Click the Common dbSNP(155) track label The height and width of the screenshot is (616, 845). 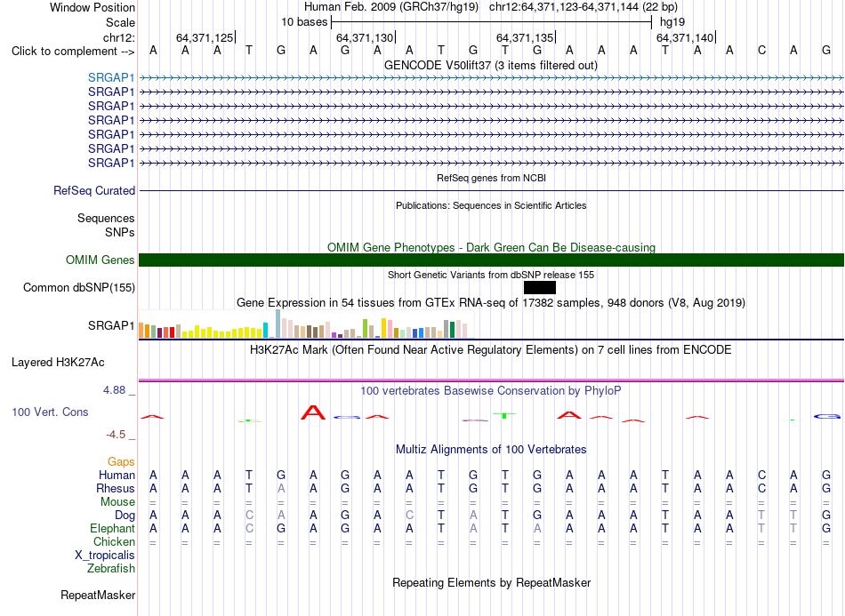[79, 287]
